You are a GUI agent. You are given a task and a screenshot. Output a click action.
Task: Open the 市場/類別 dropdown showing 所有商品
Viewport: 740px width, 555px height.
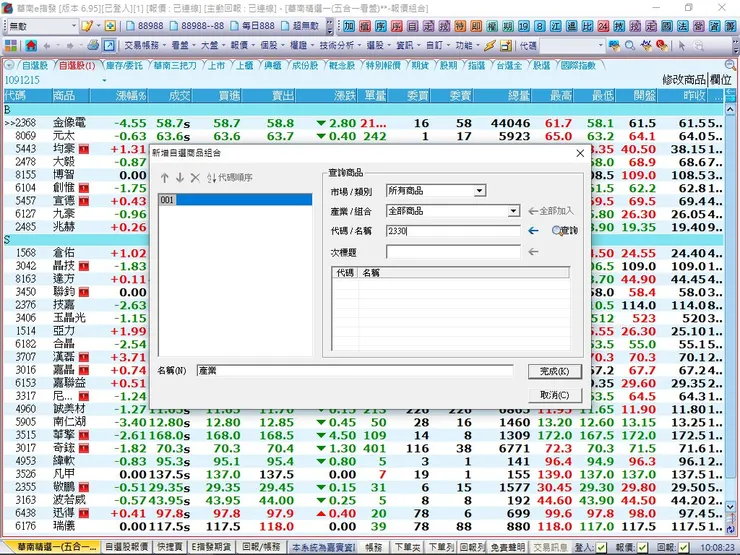(x=479, y=191)
